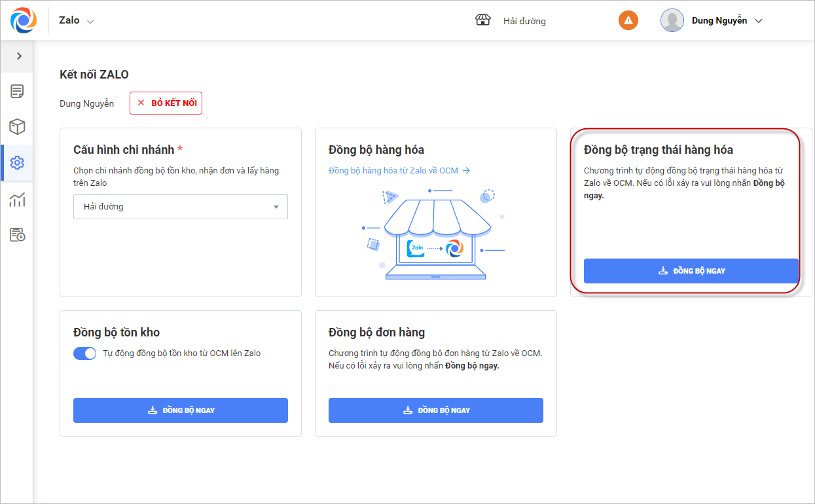Select the settings gear icon in sidebar
815x504 pixels.
click(x=17, y=163)
